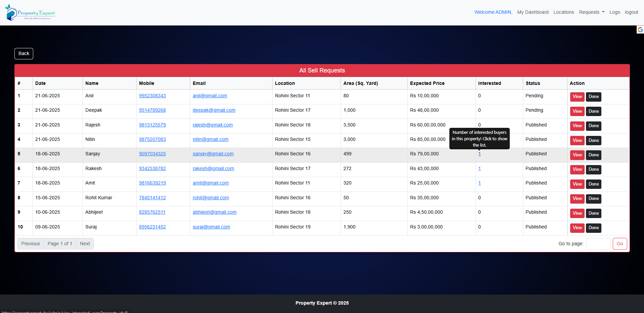This screenshot has width=644, height=313.
Task: Click the Property Expert logo
Action: [x=30, y=13]
